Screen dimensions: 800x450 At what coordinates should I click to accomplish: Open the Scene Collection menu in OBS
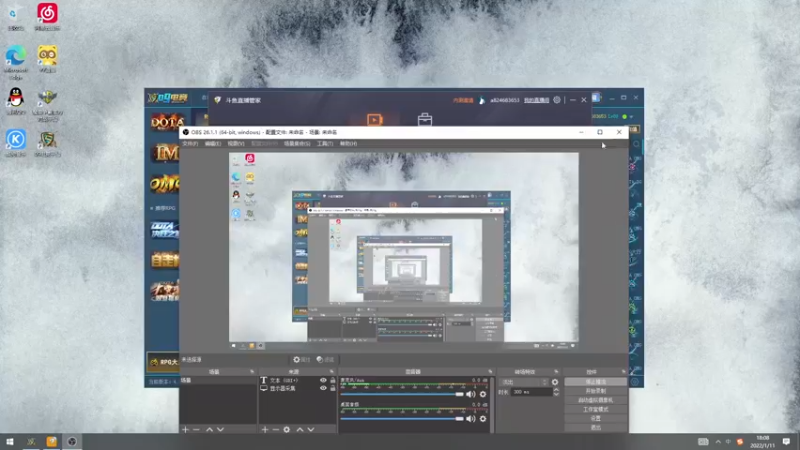297,144
